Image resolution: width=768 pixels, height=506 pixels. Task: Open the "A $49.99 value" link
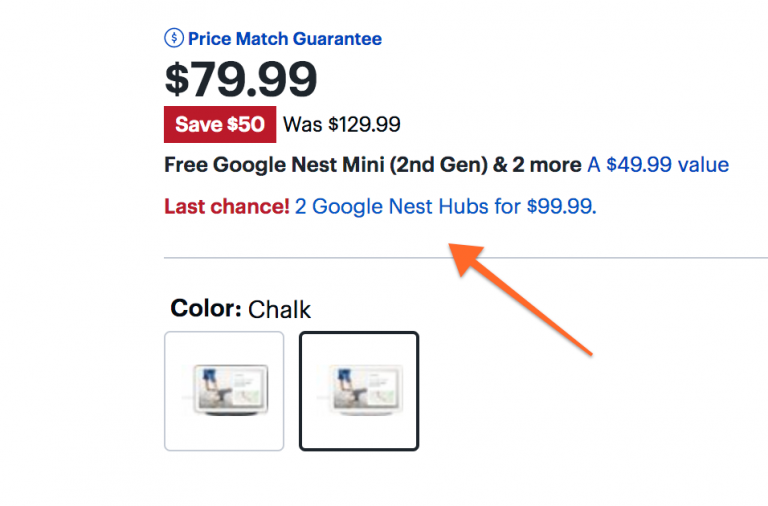click(x=658, y=165)
